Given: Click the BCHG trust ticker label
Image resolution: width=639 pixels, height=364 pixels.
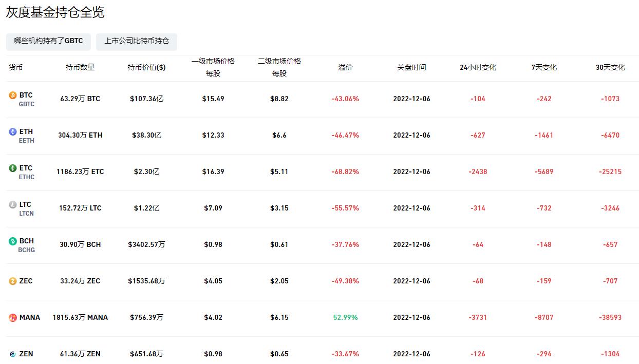Looking at the screenshot, I should pos(27,250).
